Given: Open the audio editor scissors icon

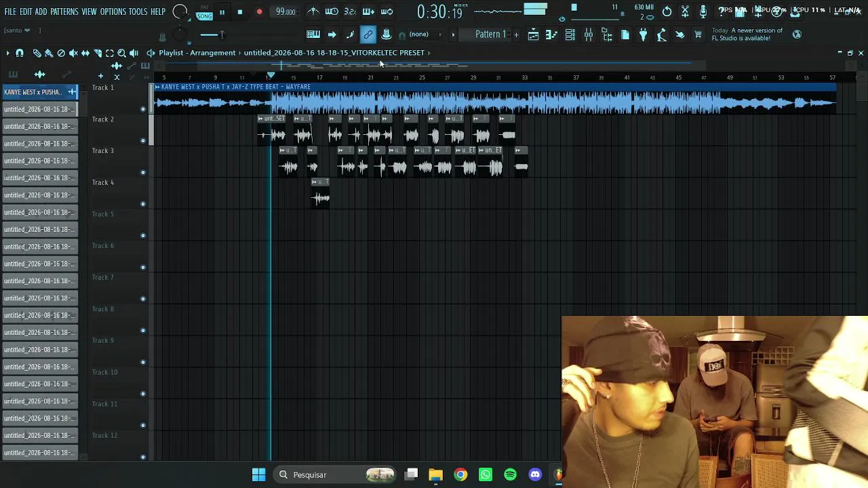Looking at the screenshot, I should [685, 12].
